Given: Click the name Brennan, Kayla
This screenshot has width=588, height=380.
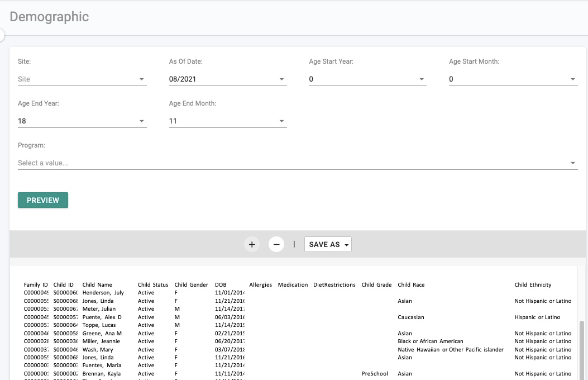Looking at the screenshot, I should pyautogui.click(x=102, y=374).
